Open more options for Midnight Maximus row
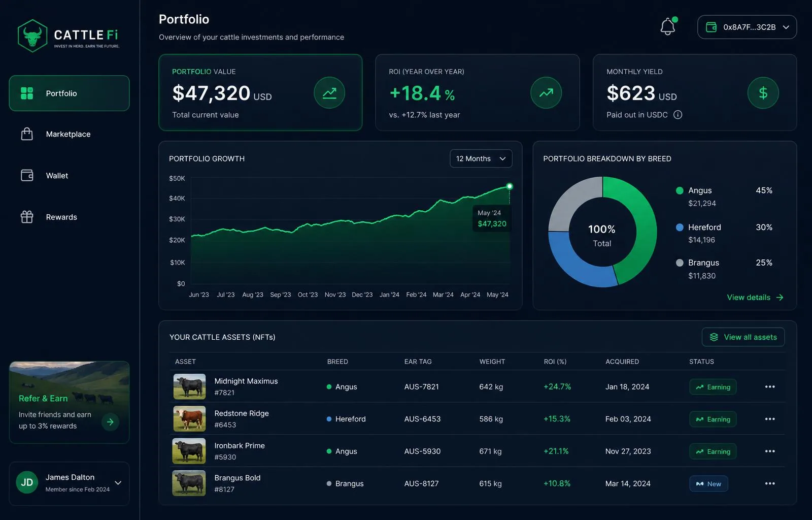 [770, 387]
